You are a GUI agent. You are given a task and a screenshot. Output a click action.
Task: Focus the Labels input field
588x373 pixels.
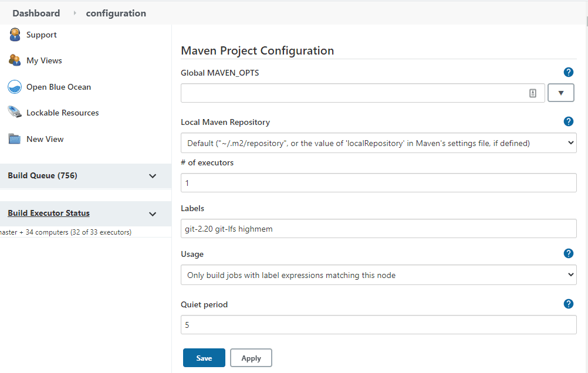pyautogui.click(x=379, y=229)
